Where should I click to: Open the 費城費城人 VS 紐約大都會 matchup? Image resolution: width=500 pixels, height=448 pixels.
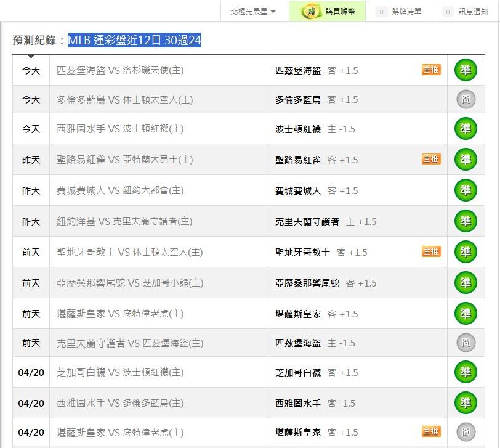pyautogui.click(x=120, y=190)
